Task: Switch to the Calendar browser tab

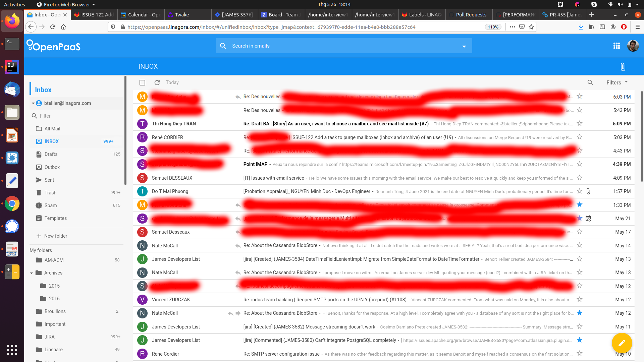Action: (141, 14)
